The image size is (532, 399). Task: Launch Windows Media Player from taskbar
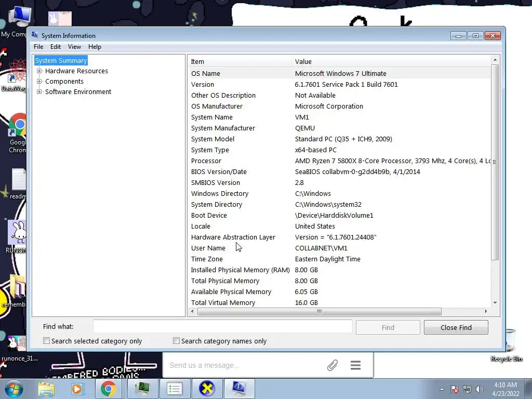(77, 389)
